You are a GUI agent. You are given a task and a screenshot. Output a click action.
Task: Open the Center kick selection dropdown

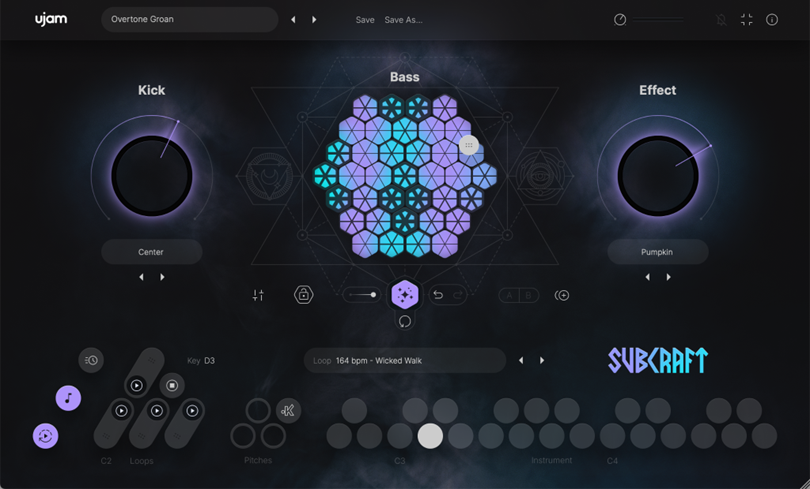[x=151, y=252]
